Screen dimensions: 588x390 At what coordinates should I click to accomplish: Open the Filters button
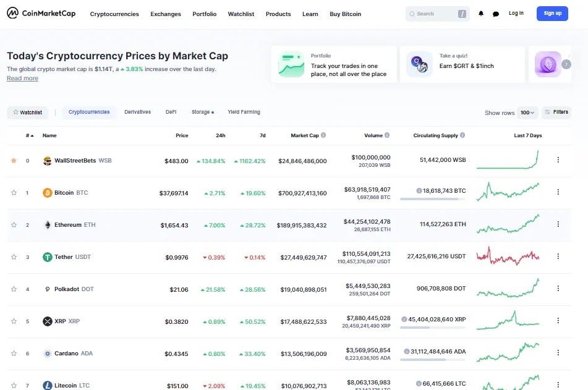point(556,112)
